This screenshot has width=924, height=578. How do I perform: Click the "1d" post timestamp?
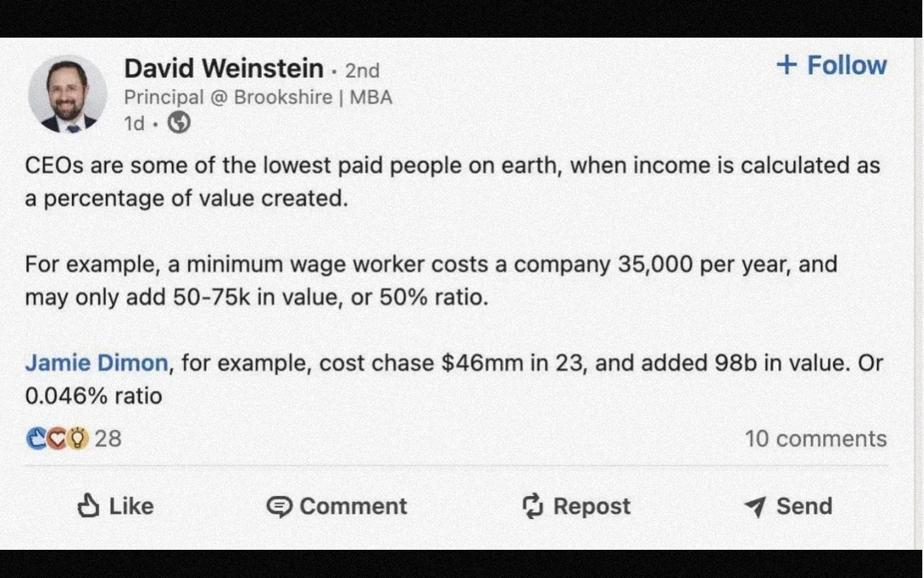(x=134, y=124)
